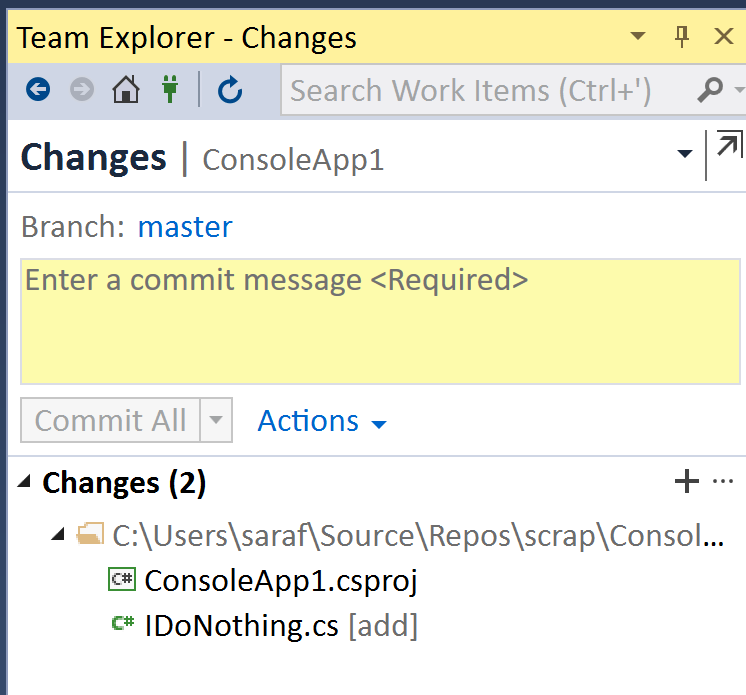The width and height of the screenshot is (746, 695).
Task: Open Manage Connections plug icon
Action: (168, 91)
